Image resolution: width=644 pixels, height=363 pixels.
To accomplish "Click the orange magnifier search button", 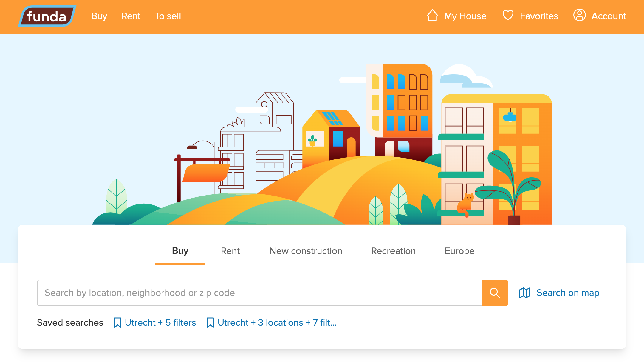I will (495, 293).
